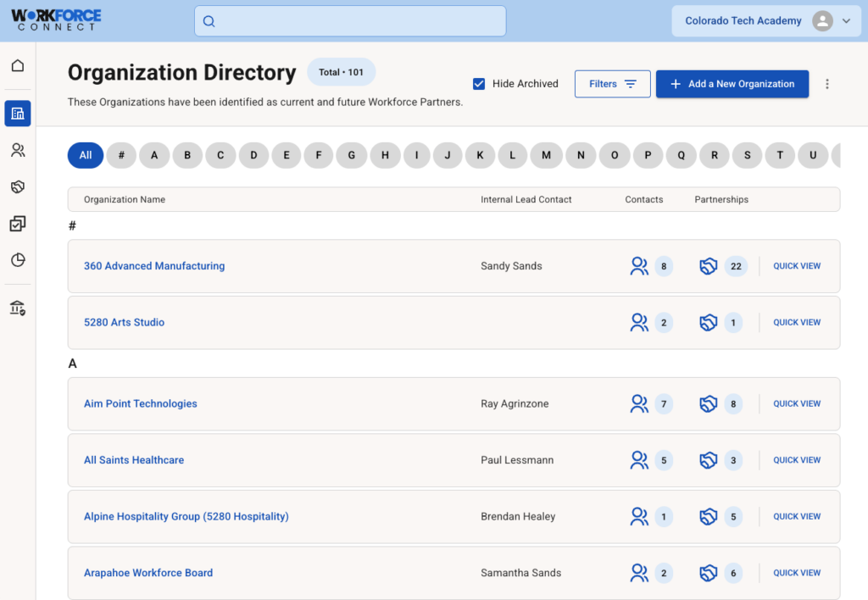Open the Partnerships handshake sidebar icon
Image resolution: width=868 pixels, height=600 pixels.
(x=18, y=186)
